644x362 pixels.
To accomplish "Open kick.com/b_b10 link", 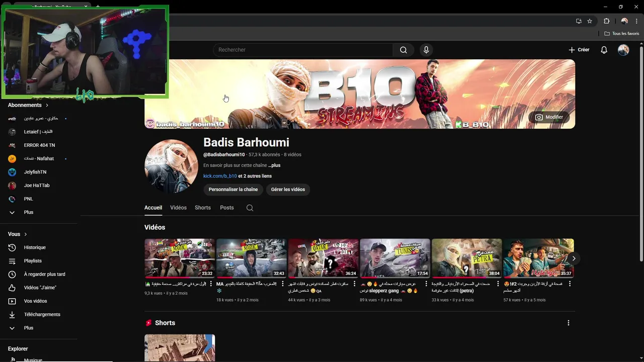I will [x=220, y=176].
